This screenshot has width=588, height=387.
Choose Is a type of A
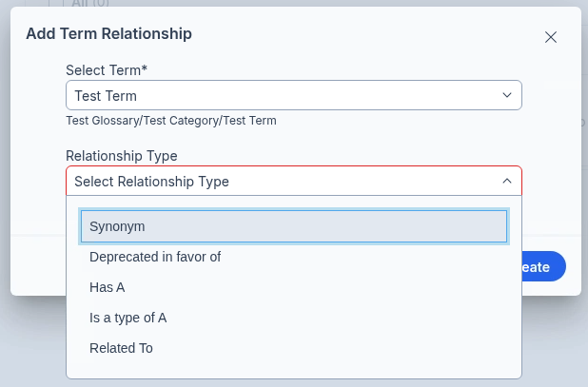pyautogui.click(x=127, y=318)
